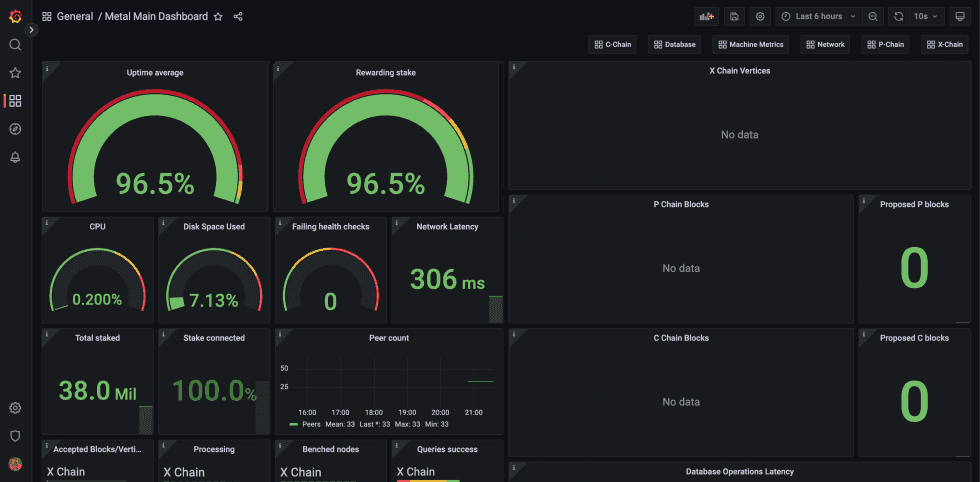Cycle view mode with monitor icon

coord(959,17)
